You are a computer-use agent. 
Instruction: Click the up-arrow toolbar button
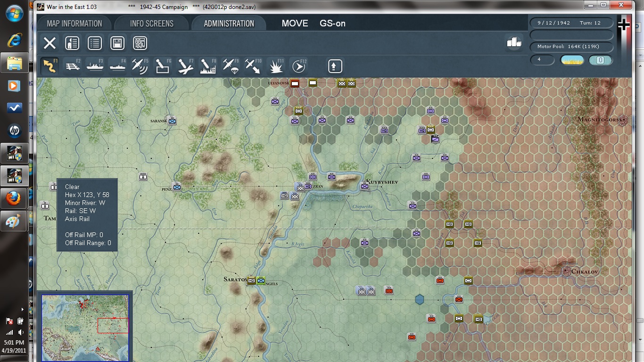pyautogui.click(x=335, y=66)
